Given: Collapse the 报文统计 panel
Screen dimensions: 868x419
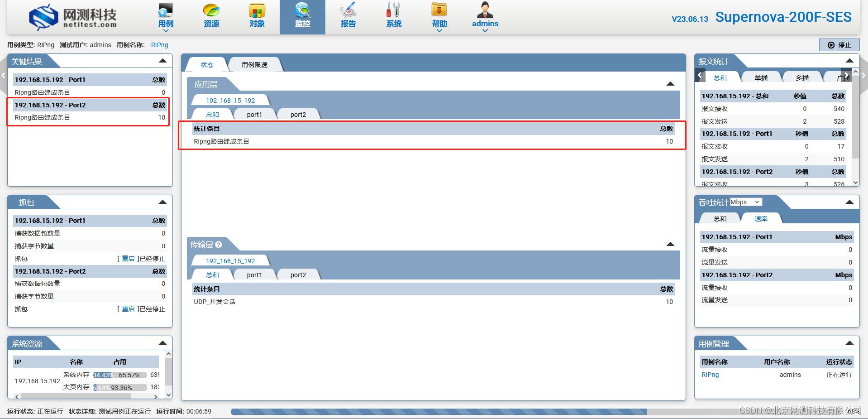Looking at the screenshot, I should (x=849, y=61).
